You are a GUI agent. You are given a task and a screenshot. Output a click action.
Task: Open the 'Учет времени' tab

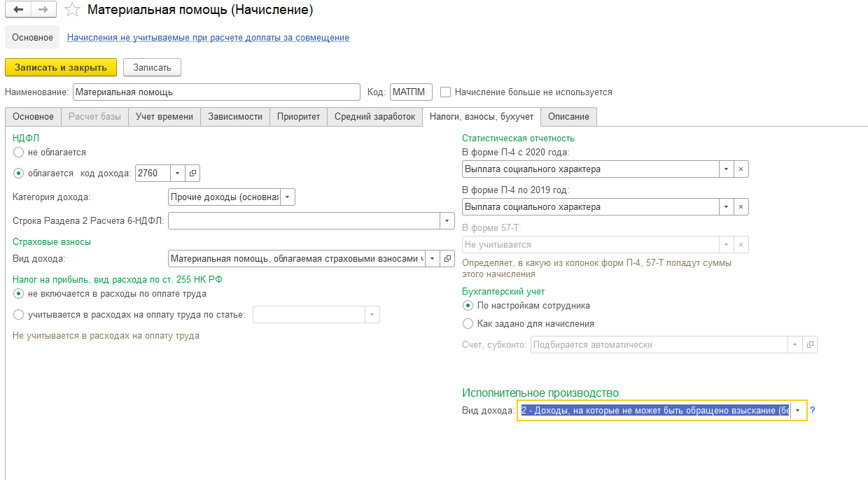[164, 117]
